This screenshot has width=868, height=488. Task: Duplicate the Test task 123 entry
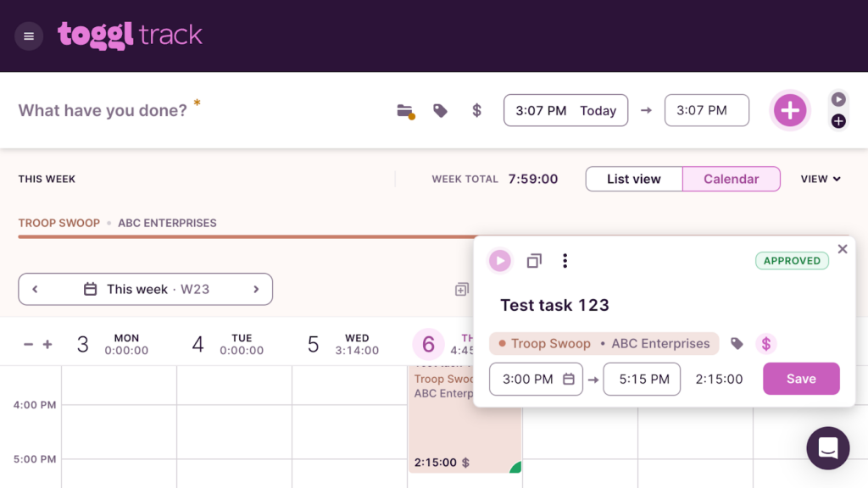[534, 261]
